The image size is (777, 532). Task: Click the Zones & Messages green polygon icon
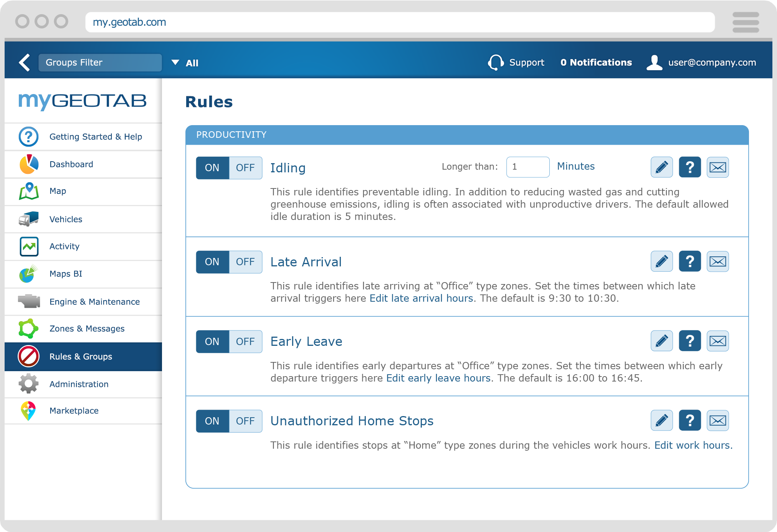tap(28, 329)
